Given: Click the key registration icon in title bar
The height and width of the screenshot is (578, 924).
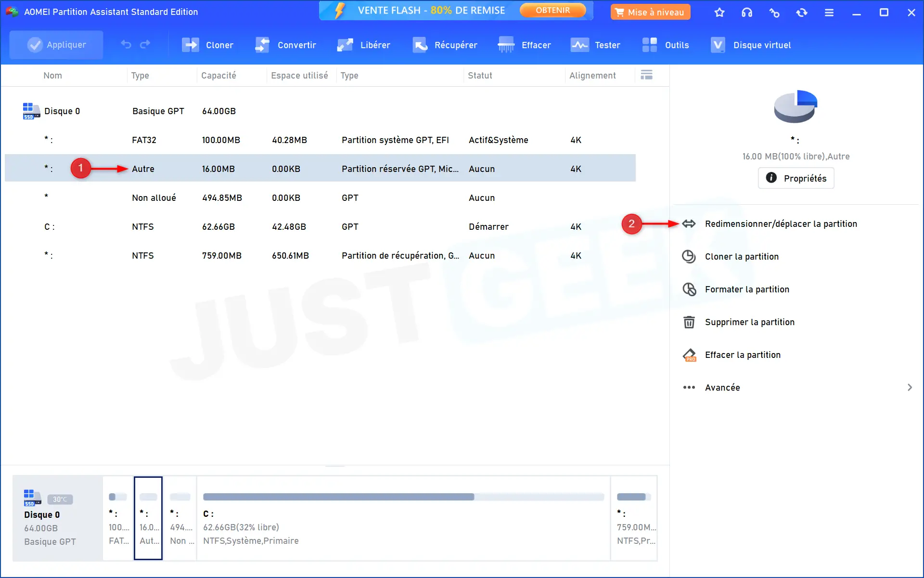Looking at the screenshot, I should [774, 13].
